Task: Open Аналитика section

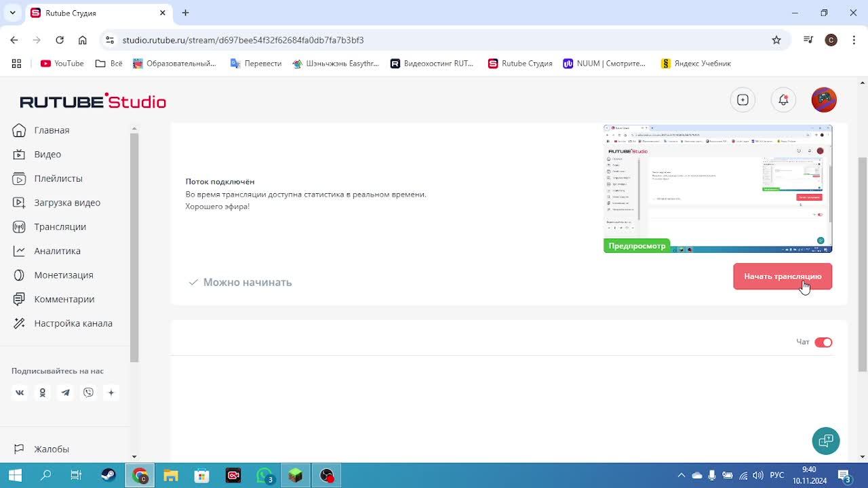Action: point(57,251)
